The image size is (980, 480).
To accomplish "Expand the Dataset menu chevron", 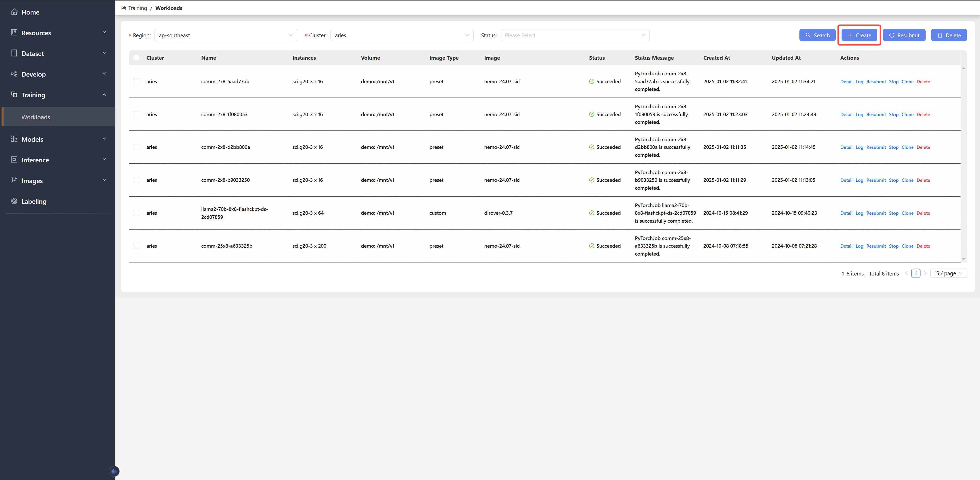I will 104,53.
